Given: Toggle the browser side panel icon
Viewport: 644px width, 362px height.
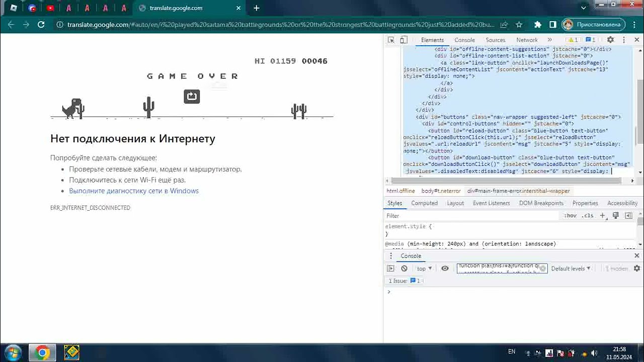Looking at the screenshot, I should [x=553, y=24].
